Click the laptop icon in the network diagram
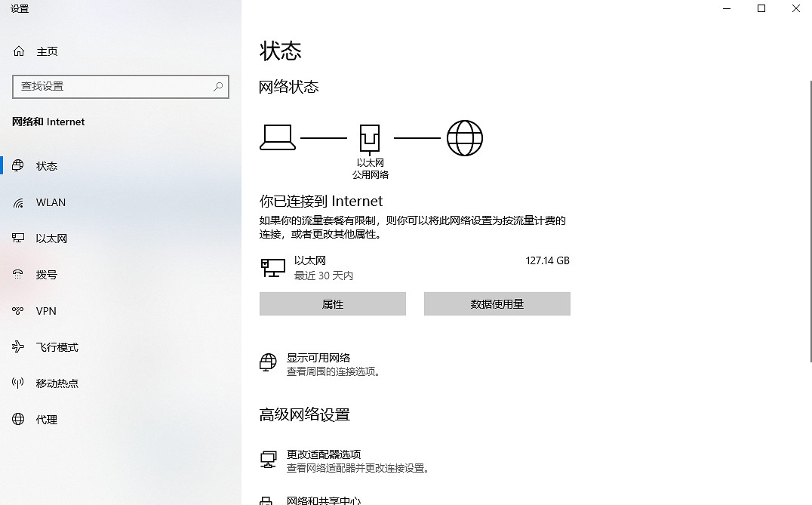The image size is (812, 505). 277,137
